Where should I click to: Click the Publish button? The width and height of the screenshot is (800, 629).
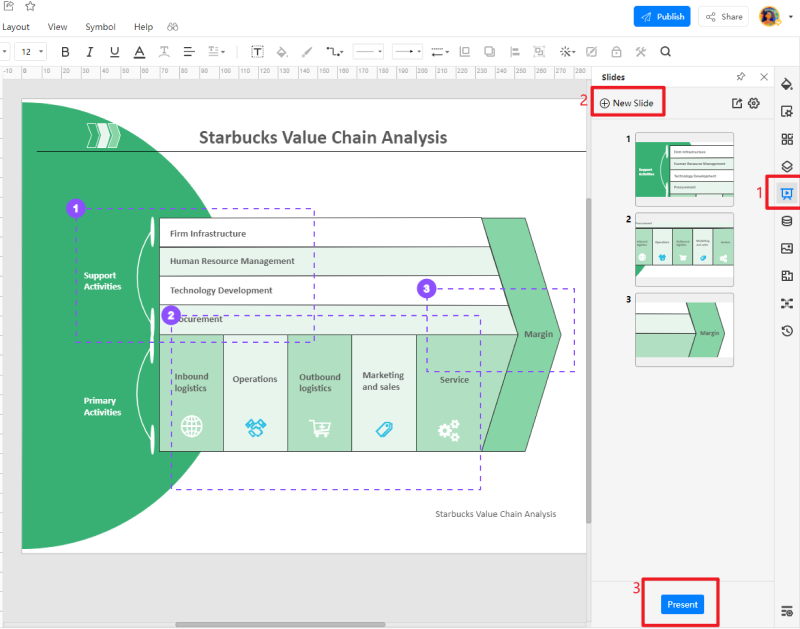(662, 17)
